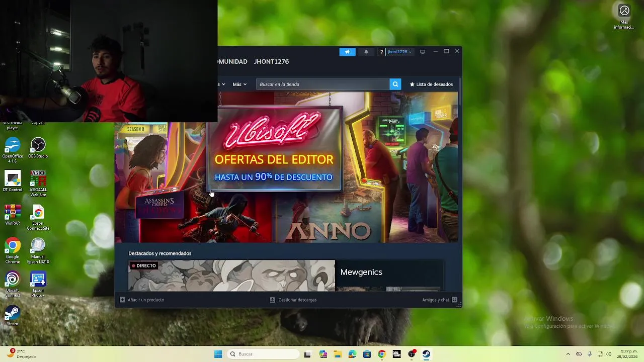Open Epson Connect Site desktop shortcut
The width and height of the screenshot is (644, 362).
click(38, 217)
